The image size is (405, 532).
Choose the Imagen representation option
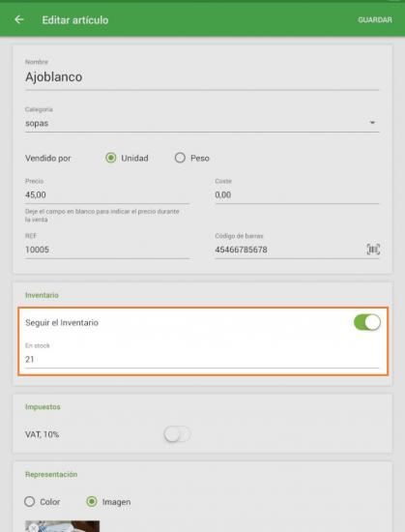[92, 501]
